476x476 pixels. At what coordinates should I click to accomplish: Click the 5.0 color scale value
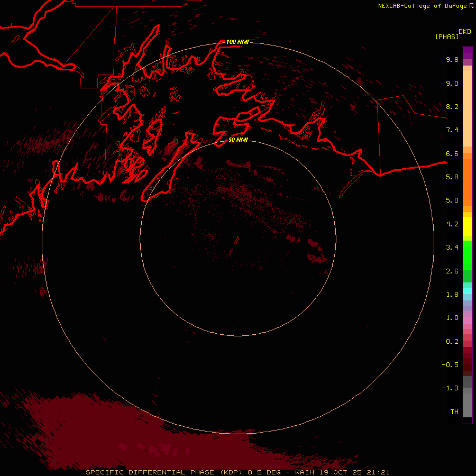coord(452,200)
